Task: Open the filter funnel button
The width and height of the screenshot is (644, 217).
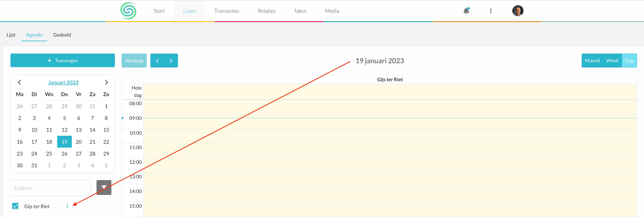Action: coord(104,187)
